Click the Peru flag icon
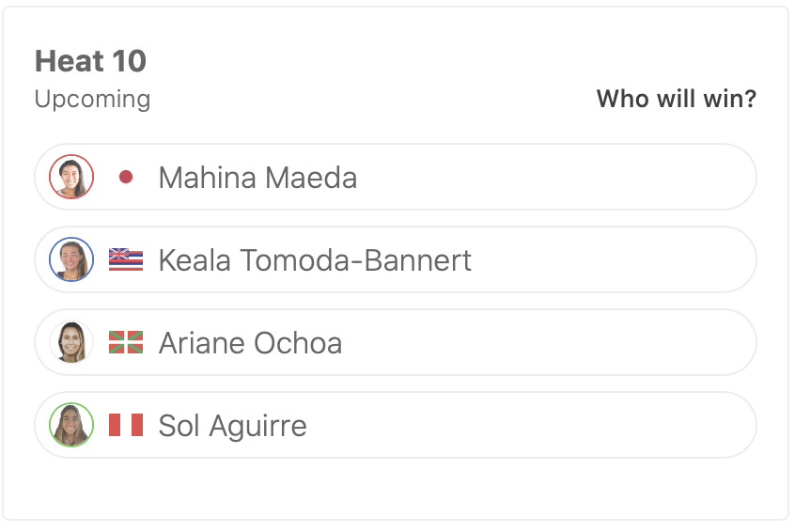Image resolution: width=795 pixels, height=532 pixels. click(x=126, y=425)
